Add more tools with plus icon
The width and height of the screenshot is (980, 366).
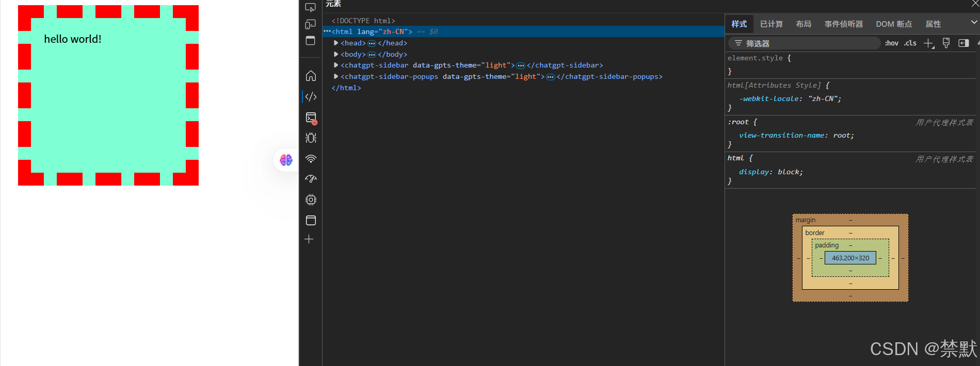coord(309,239)
